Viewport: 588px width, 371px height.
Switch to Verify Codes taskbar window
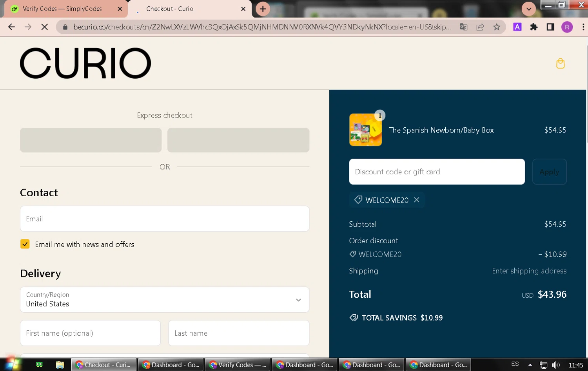click(x=238, y=365)
